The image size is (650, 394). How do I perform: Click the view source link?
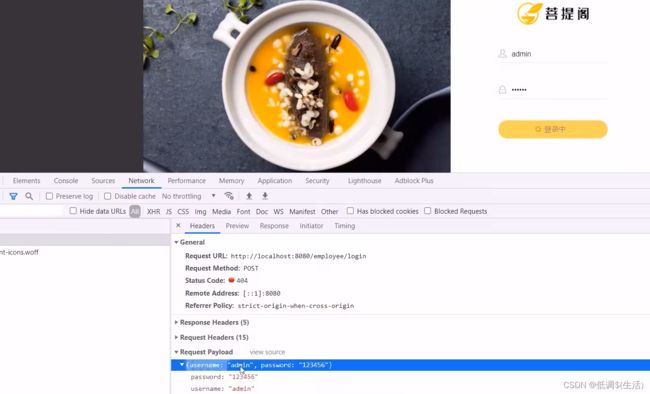pyautogui.click(x=267, y=352)
